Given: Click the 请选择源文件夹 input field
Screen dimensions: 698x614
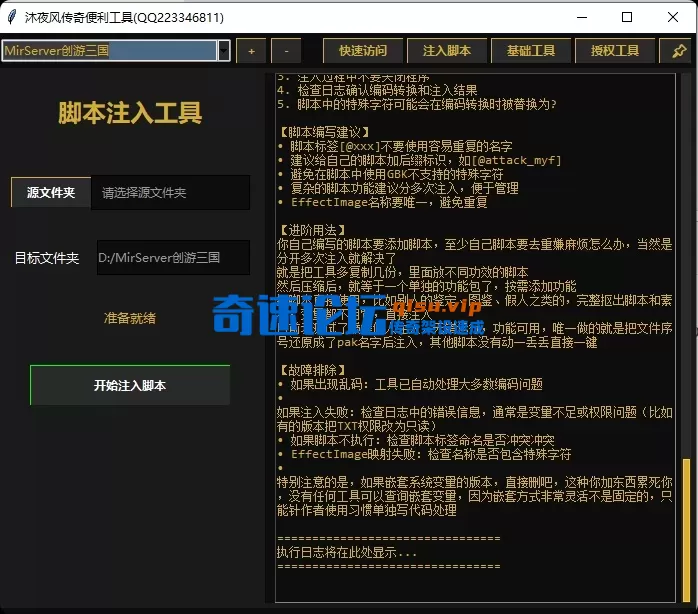Looking at the screenshot, I should 170,193.
